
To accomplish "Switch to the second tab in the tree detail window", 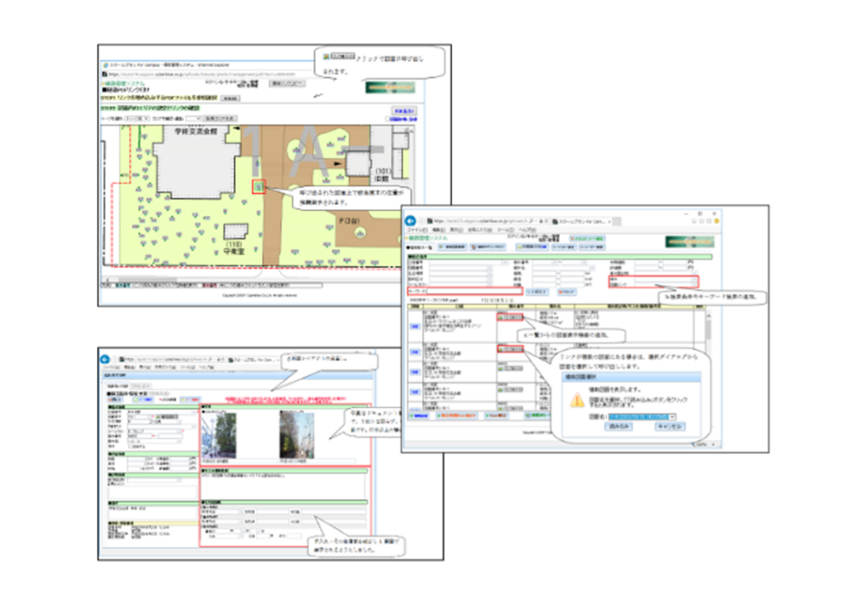I will (141, 386).
